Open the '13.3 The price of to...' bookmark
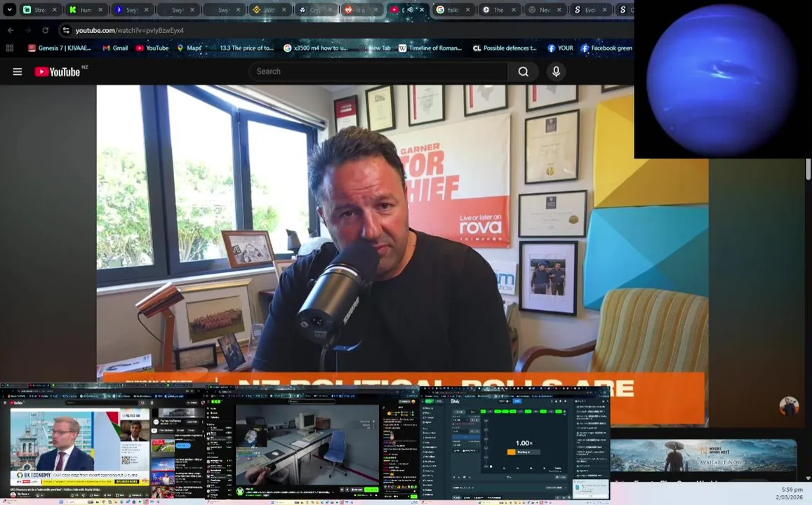The image size is (812, 505). [241, 48]
